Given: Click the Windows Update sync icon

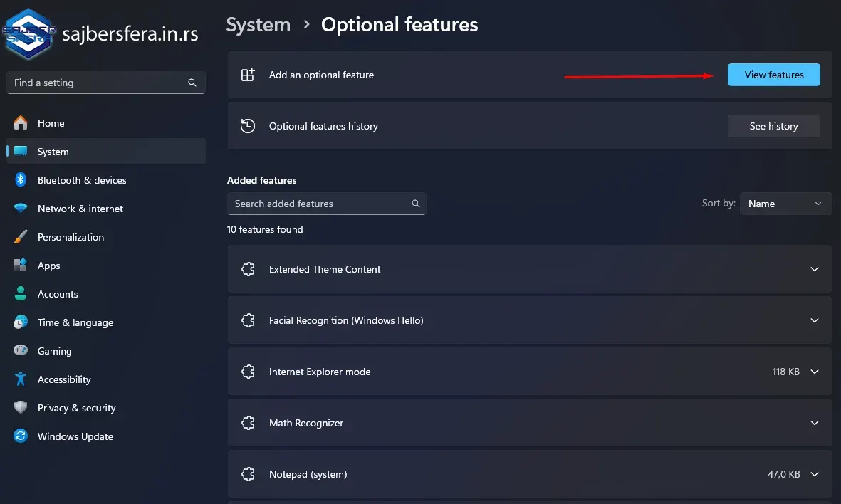Looking at the screenshot, I should [21, 436].
